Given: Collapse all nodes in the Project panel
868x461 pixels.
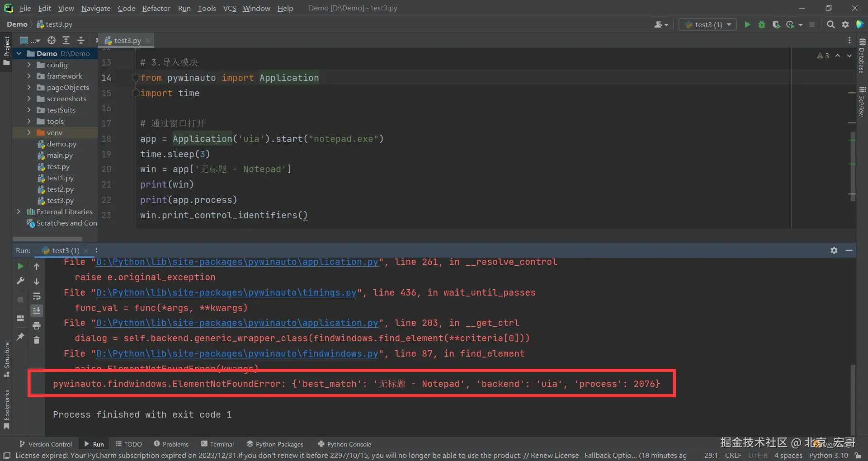Looking at the screenshot, I should tap(81, 40).
